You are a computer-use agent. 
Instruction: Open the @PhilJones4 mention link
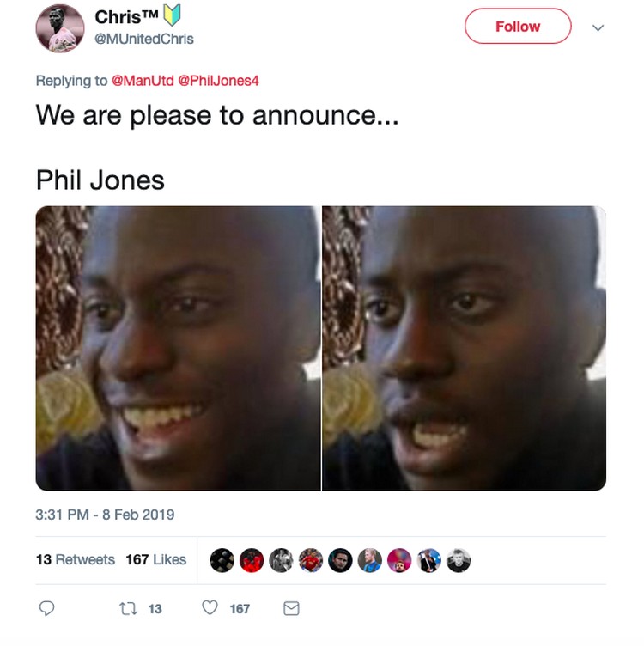[218, 81]
